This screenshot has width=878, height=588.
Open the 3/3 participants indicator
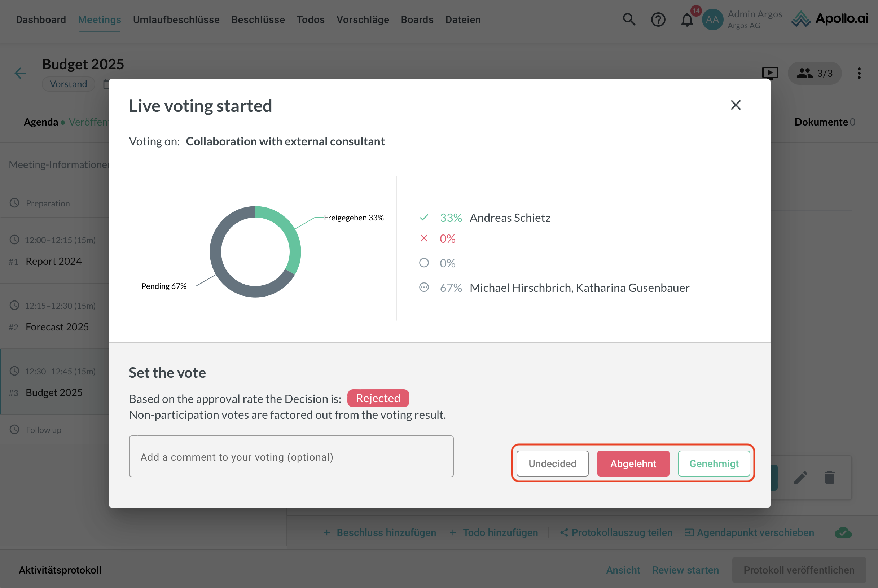point(814,73)
